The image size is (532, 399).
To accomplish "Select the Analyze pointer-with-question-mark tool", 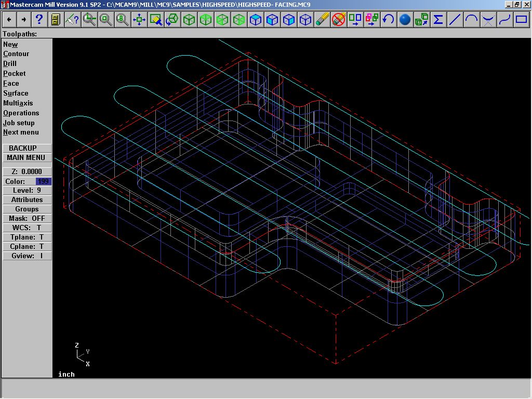I will pos(72,20).
